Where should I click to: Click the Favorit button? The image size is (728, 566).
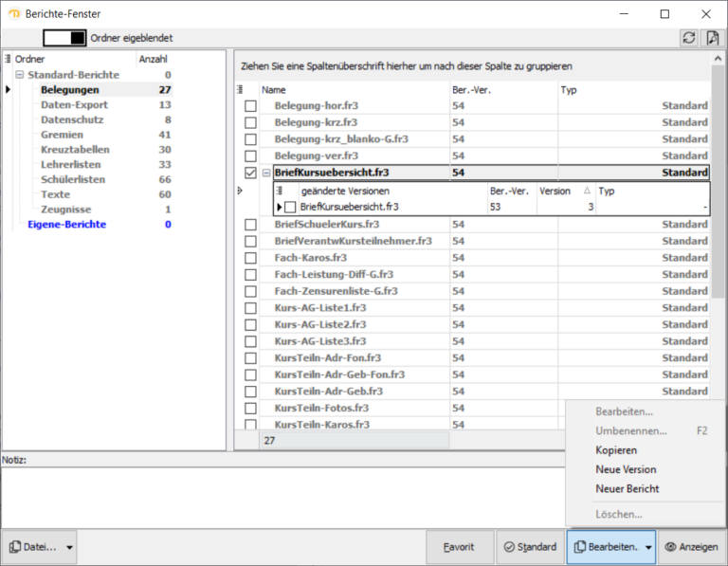pyautogui.click(x=459, y=547)
